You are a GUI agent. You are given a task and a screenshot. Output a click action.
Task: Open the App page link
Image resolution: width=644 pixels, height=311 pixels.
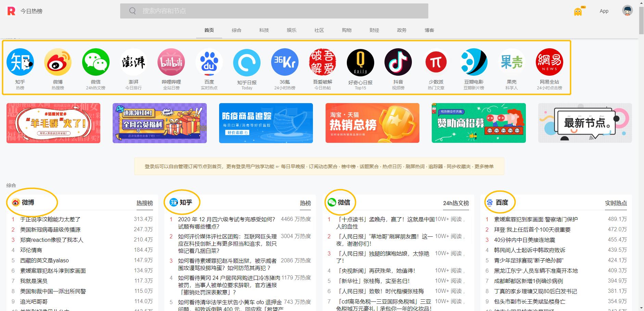(x=604, y=11)
